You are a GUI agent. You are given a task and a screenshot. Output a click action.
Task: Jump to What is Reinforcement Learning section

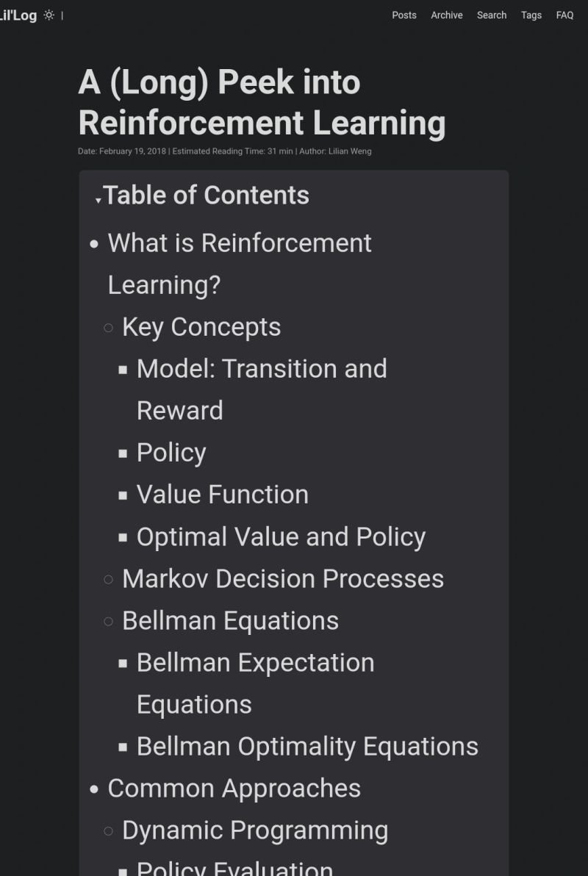240,243
